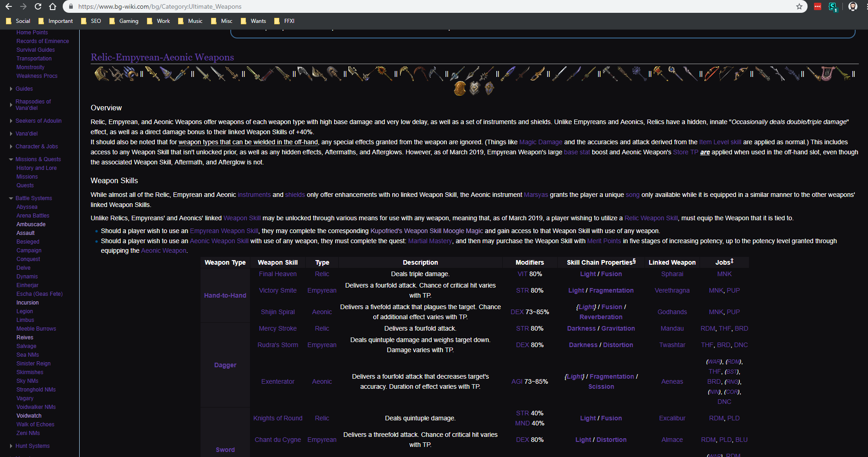Image resolution: width=868 pixels, height=457 pixels.
Task: Toggle the bookmark star in the address bar
Action: point(798,6)
